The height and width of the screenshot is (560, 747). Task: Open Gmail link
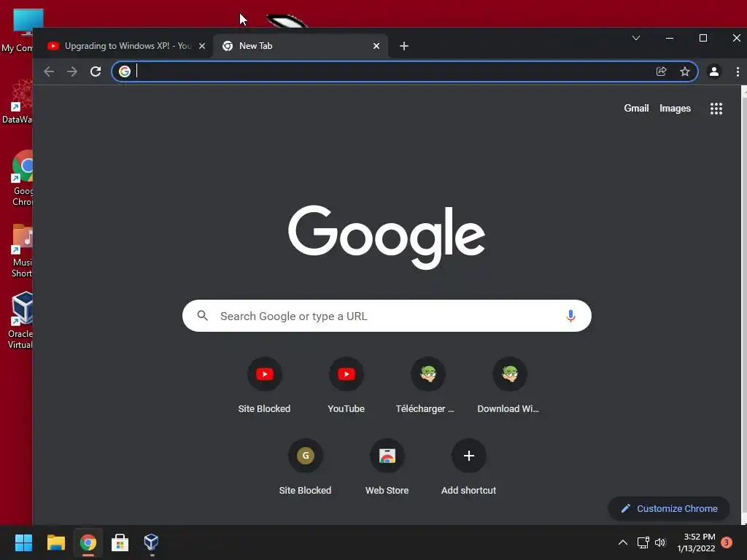pyautogui.click(x=636, y=109)
